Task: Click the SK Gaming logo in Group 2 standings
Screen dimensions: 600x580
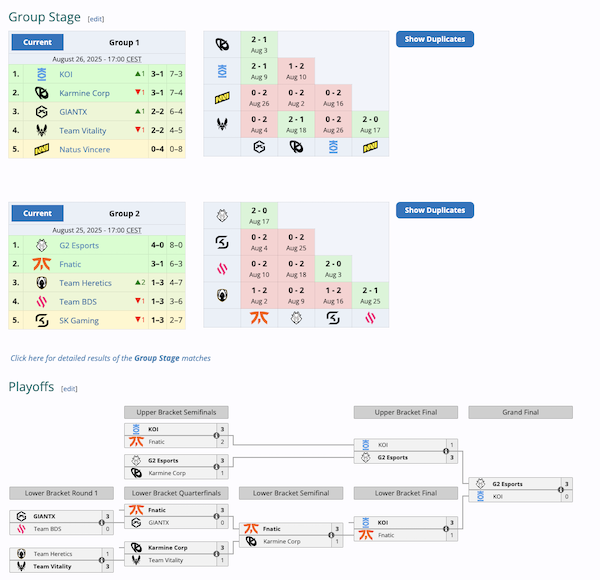Action: 42,319
